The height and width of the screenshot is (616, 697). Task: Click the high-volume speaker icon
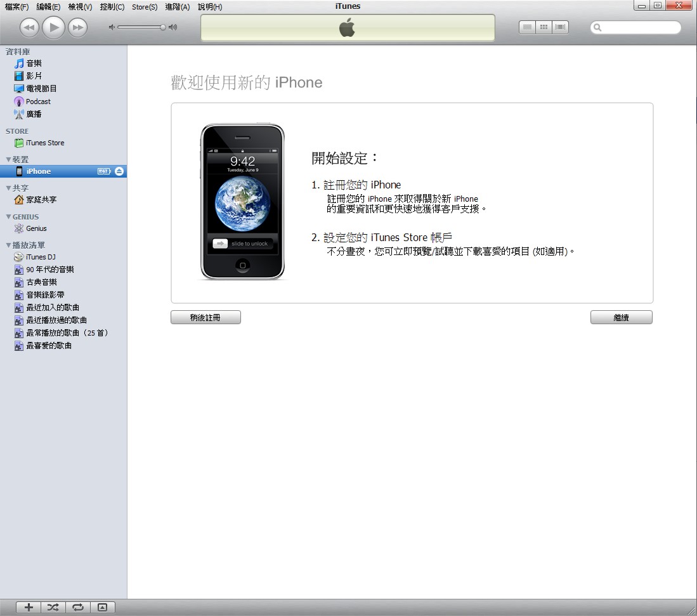(173, 27)
